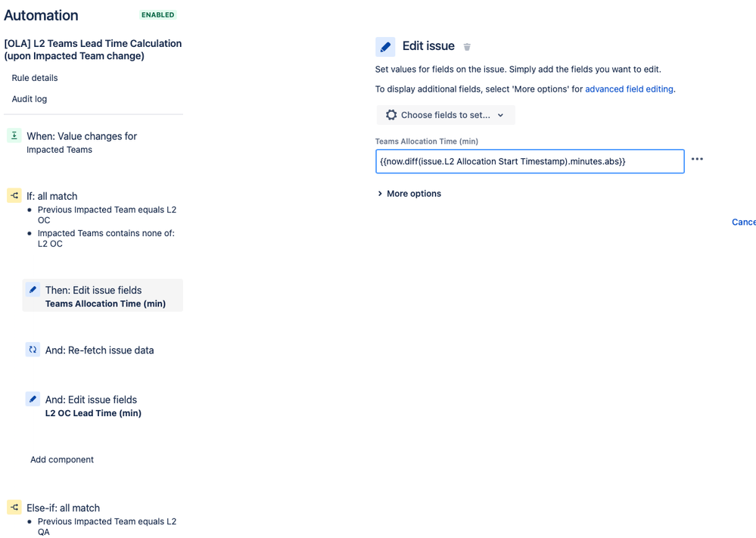Click the Edit issue pencil icon in the header
This screenshot has height=538, width=756.
(x=385, y=46)
